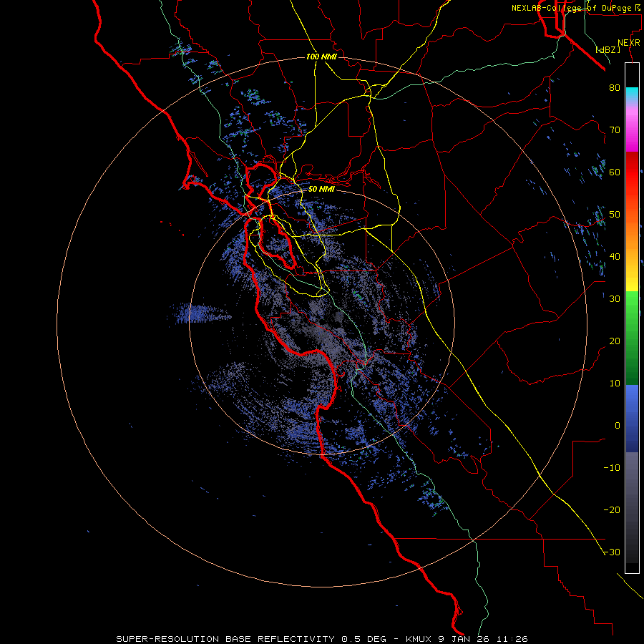
Task: Click the "0.5 DEG" elevation angle text
Action: 364,639
